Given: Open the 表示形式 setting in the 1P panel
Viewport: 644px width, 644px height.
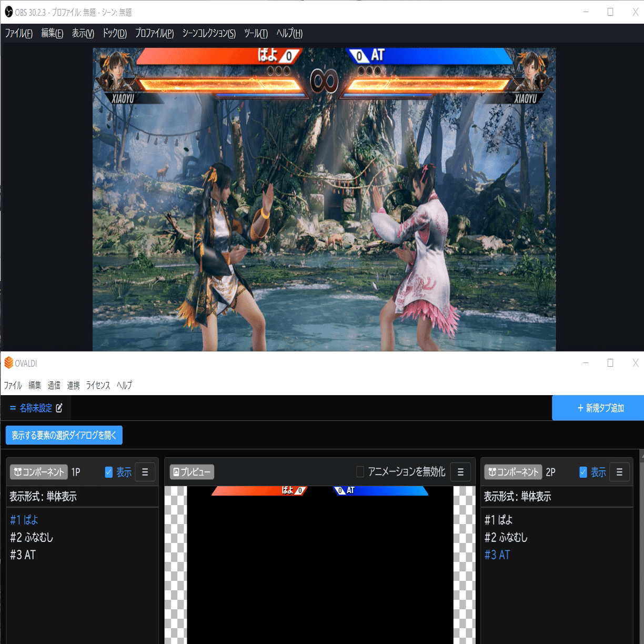Looking at the screenshot, I should 42,496.
